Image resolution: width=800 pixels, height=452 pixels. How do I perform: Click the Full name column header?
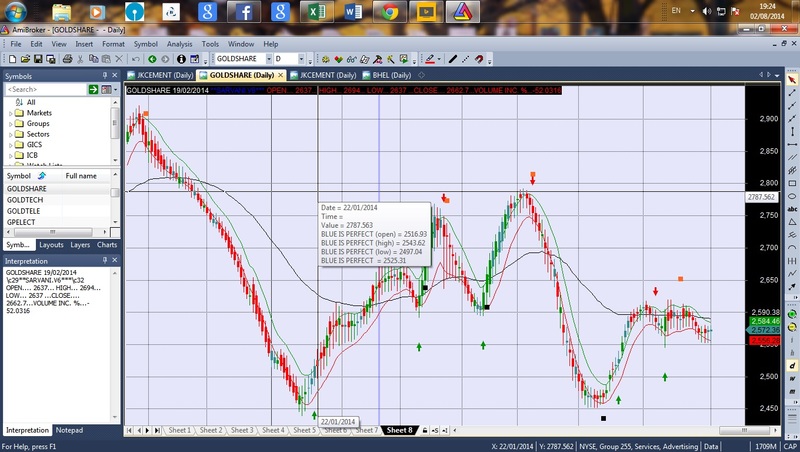coord(81,175)
